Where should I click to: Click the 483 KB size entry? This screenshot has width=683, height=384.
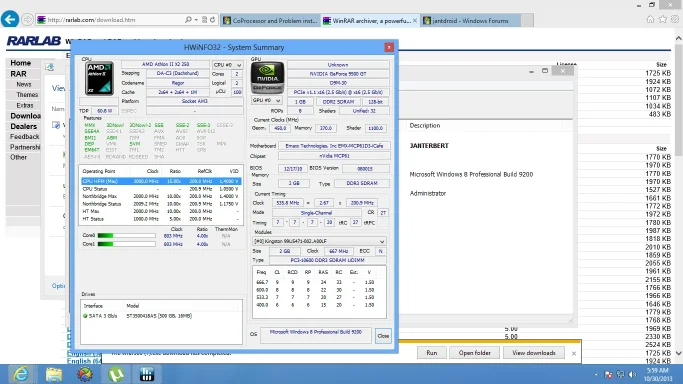(x=659, y=114)
